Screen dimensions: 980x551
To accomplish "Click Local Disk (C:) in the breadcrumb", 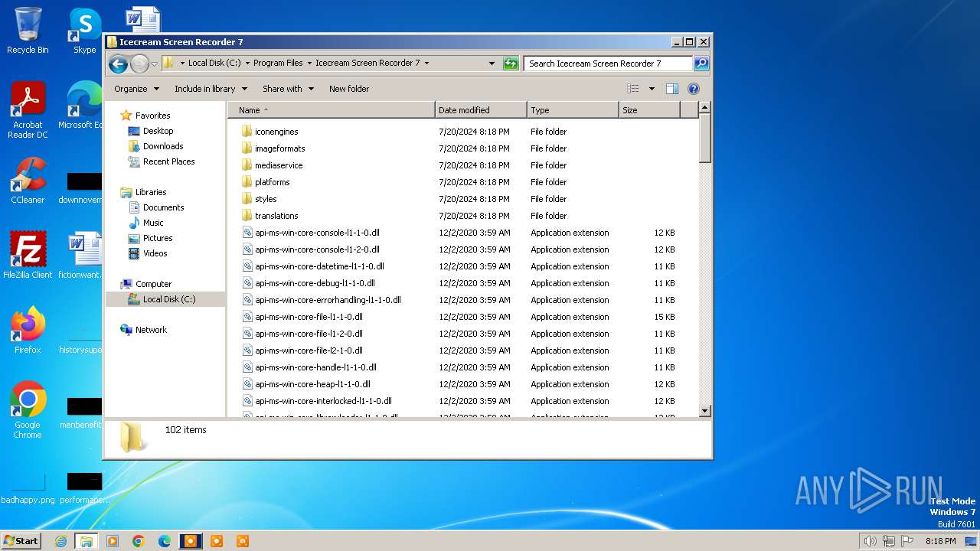I will [x=214, y=64].
